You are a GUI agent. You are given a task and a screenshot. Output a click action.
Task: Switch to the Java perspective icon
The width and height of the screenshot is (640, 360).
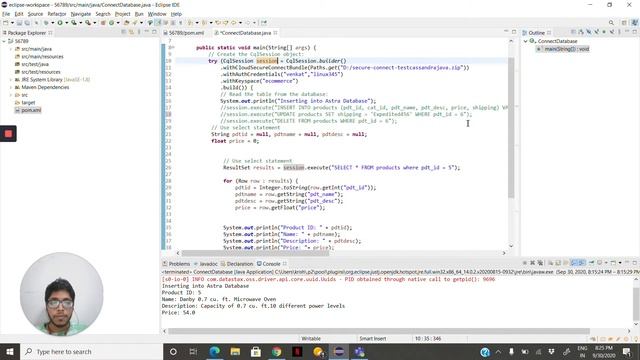pyautogui.click(x=634, y=23)
